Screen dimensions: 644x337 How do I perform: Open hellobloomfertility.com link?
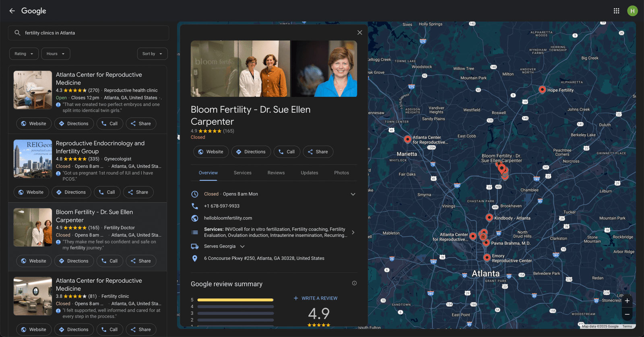pyautogui.click(x=228, y=218)
